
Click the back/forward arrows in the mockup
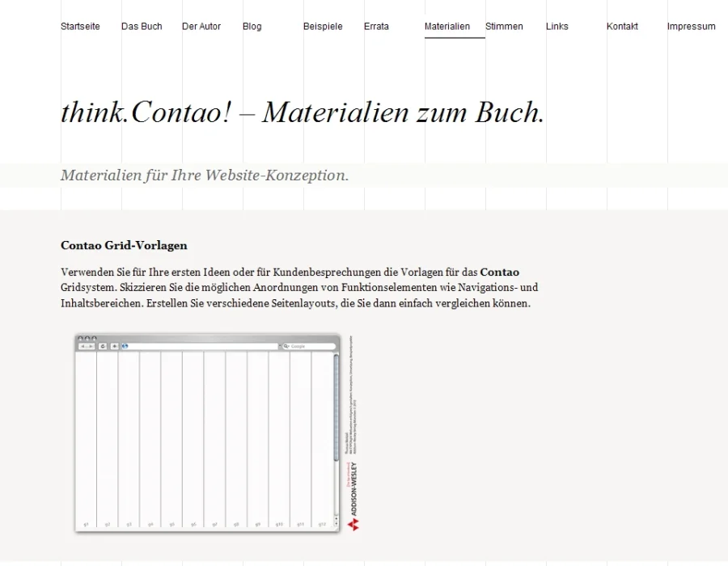pos(86,346)
